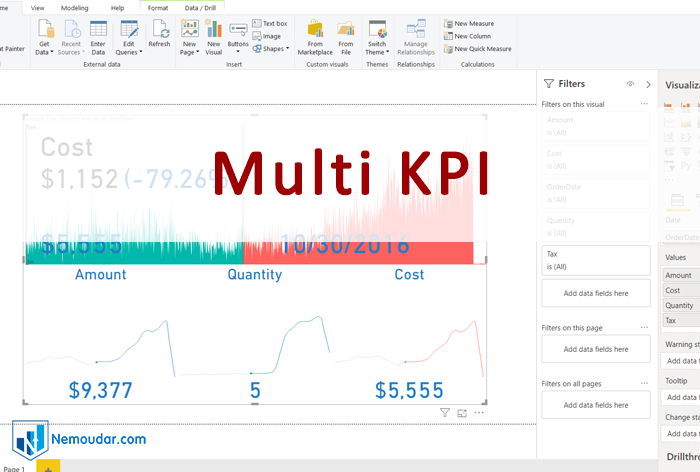Refresh the data with Refresh icon

tap(159, 28)
